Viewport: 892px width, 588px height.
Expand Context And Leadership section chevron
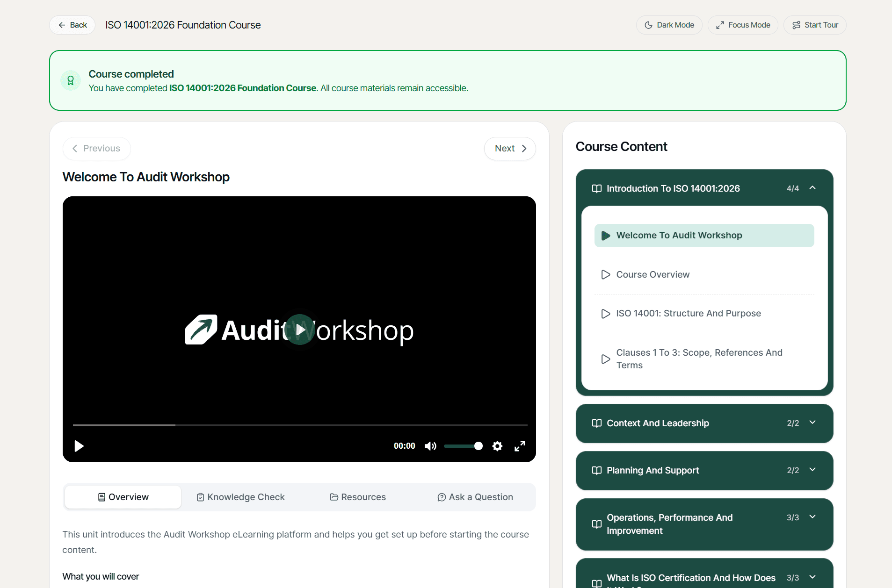(x=812, y=423)
